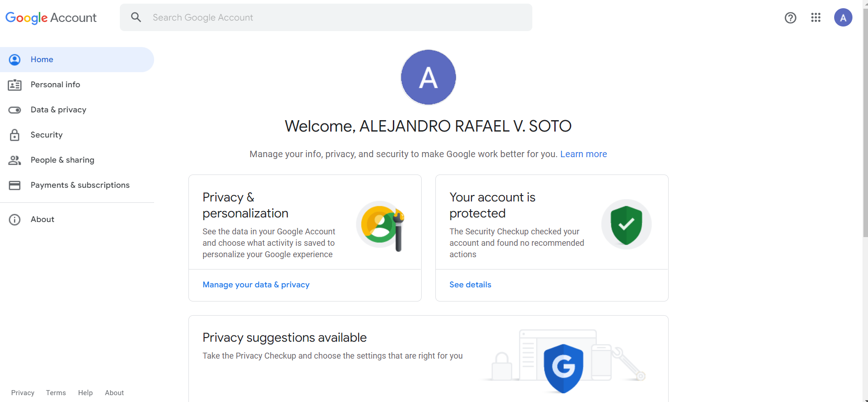
Task: Click the green security shield icon
Action: click(x=626, y=224)
